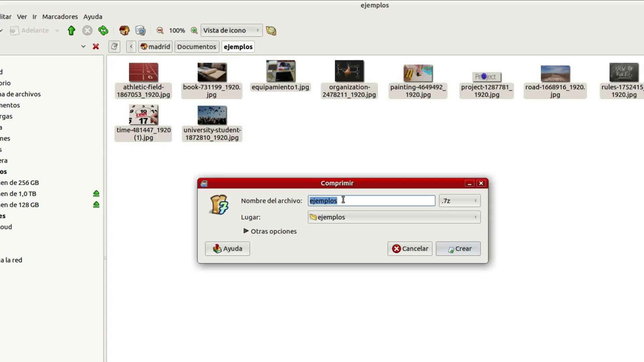
Task: Click the Crear button
Action: point(458,249)
